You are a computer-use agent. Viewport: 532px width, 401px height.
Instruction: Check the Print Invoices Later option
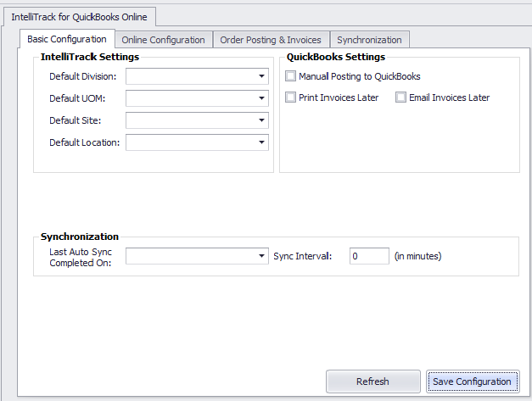tap(290, 97)
